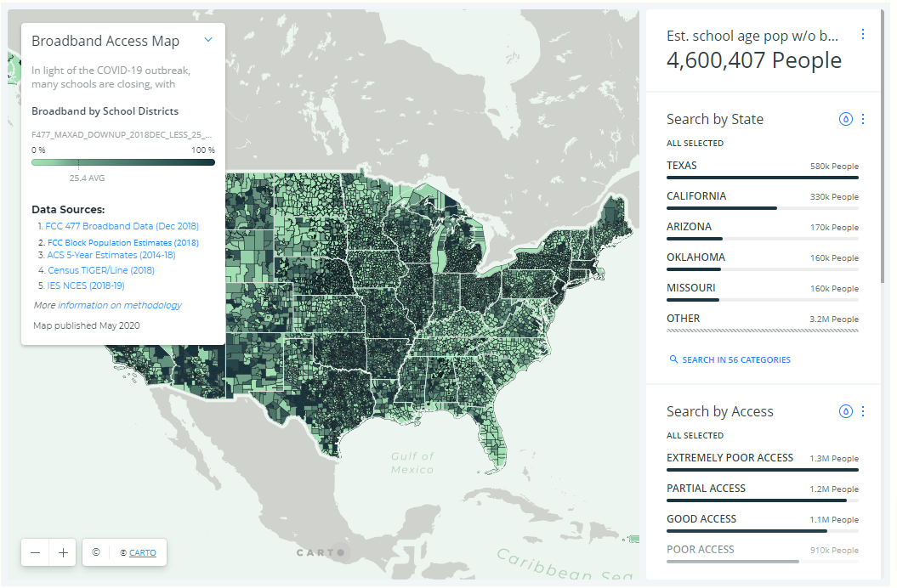Zoom in with the plus button
Viewport: 897px width, 588px height.
63,552
